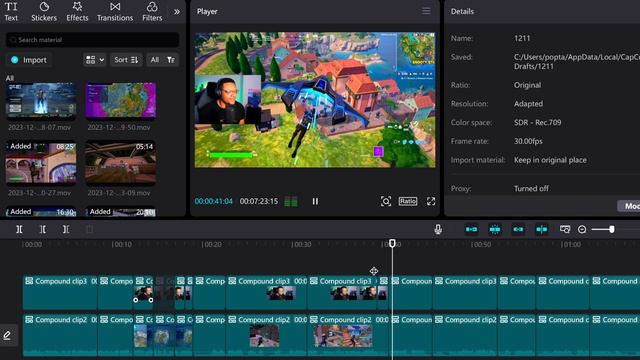Pause playback in the Player
This screenshot has width=640, height=360.
315,201
